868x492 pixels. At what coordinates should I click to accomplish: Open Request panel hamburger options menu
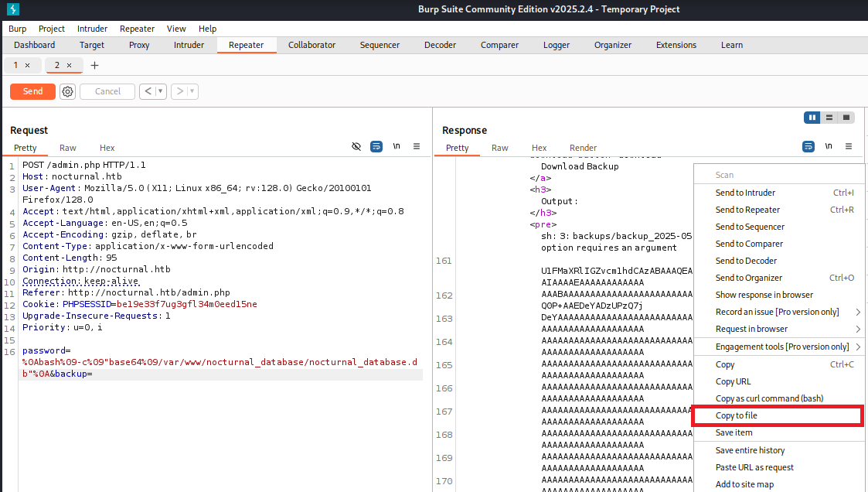pyautogui.click(x=417, y=146)
